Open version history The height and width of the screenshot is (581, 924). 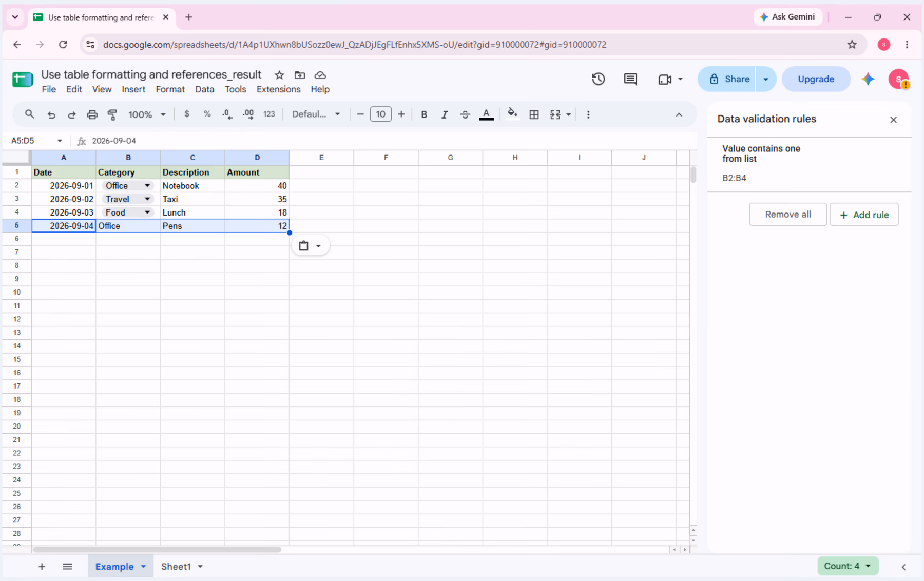point(598,79)
